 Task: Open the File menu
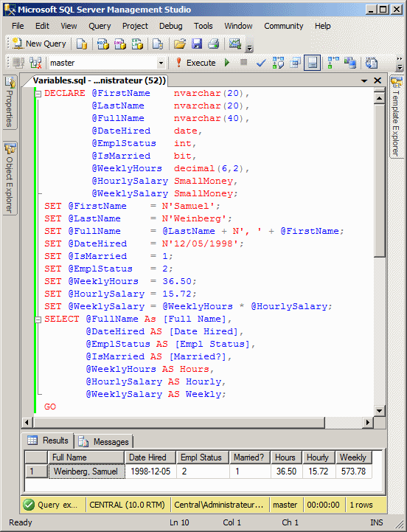pyautogui.click(x=18, y=26)
